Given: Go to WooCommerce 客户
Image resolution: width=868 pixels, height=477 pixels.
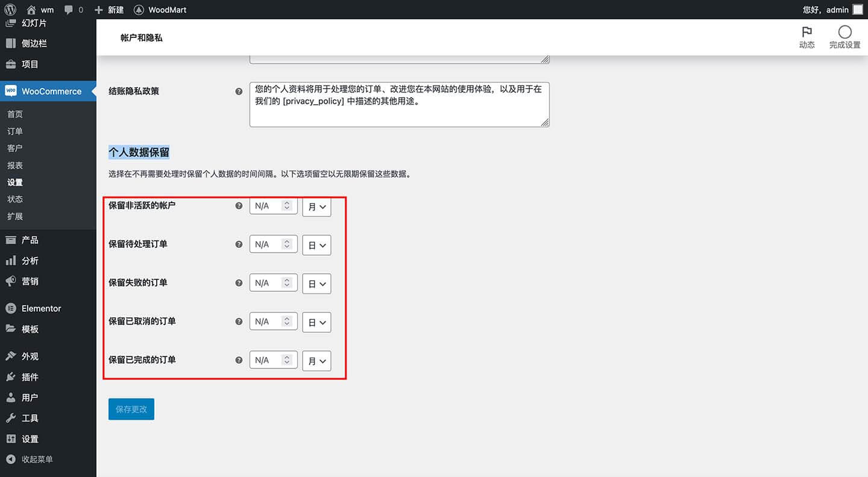Looking at the screenshot, I should 15,148.
